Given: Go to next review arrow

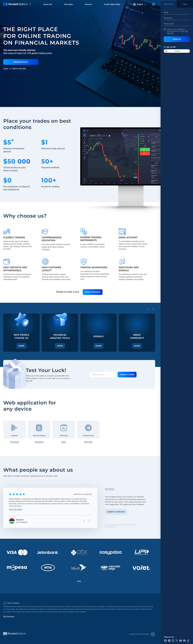Looking at the screenshot, I should pyautogui.click(x=89, y=521).
